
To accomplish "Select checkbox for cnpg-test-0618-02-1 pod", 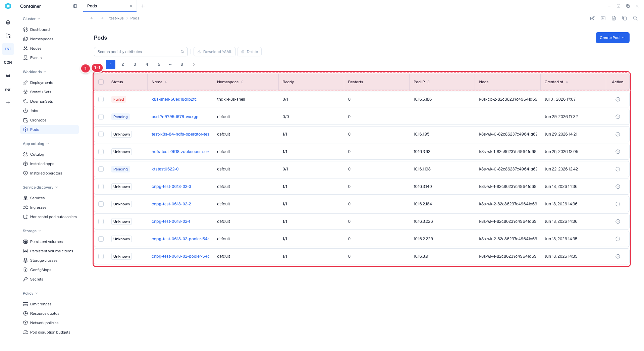I will (x=101, y=221).
